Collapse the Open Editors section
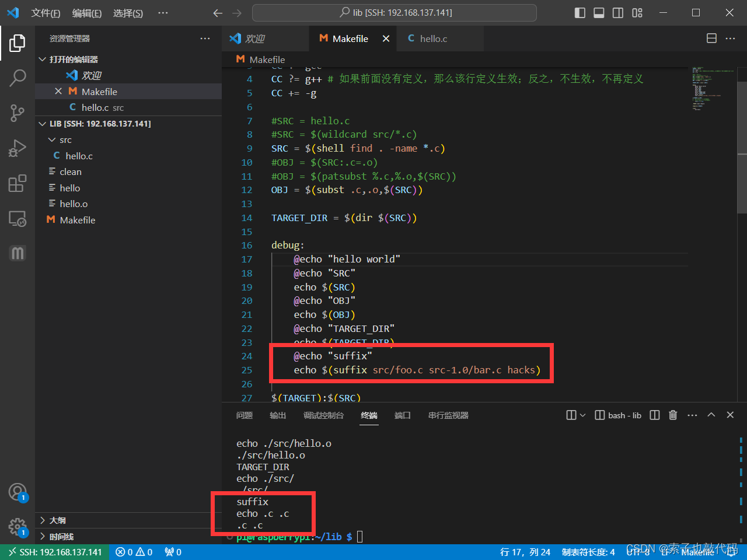The height and width of the screenshot is (560, 747). (x=128, y=60)
